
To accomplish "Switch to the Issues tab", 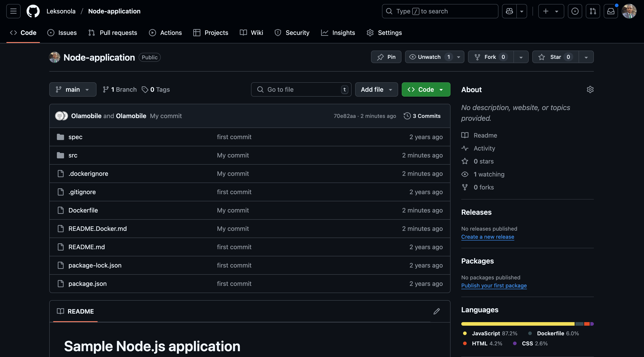I will (62, 33).
